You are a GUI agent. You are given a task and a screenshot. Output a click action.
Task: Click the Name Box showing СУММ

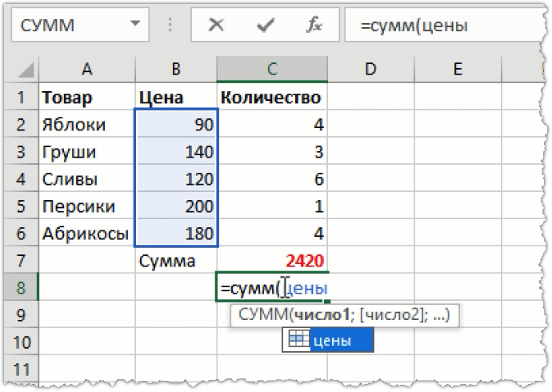(x=80, y=25)
